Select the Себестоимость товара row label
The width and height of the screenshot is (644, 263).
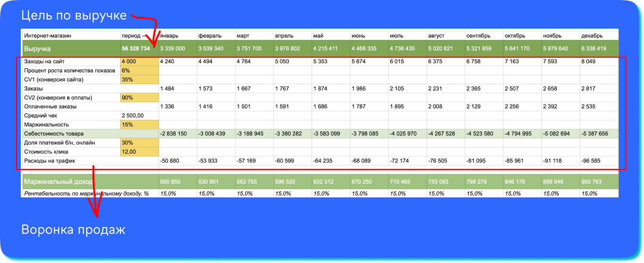click(x=54, y=134)
